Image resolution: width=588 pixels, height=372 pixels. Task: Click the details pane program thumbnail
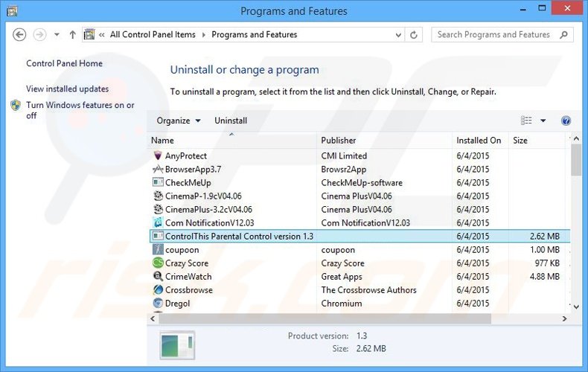(x=177, y=345)
